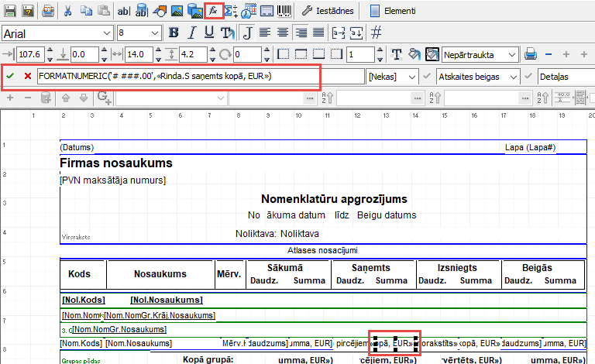
Task: Click the grid display hash icon
Action: (x=377, y=33)
